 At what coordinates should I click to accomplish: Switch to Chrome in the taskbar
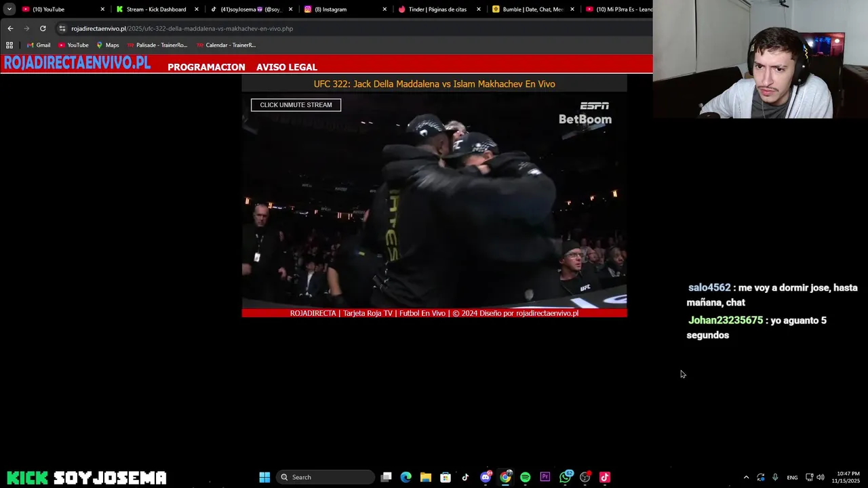505,477
